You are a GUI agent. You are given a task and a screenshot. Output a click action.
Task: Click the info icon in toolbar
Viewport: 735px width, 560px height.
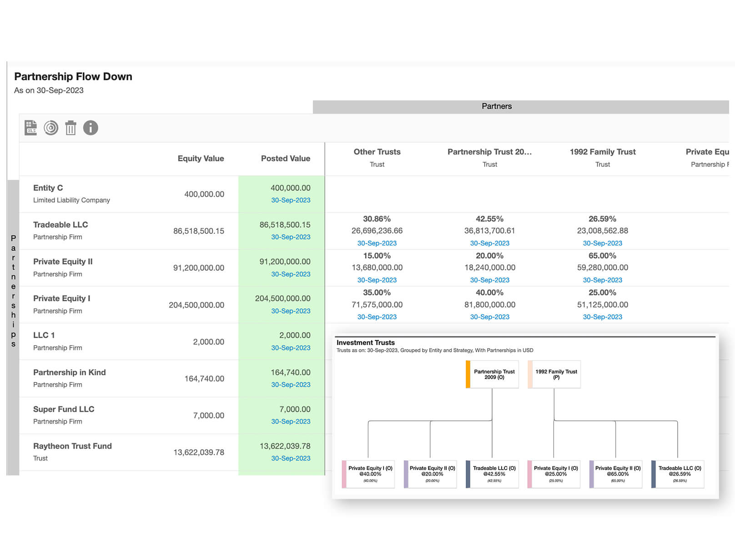point(91,128)
